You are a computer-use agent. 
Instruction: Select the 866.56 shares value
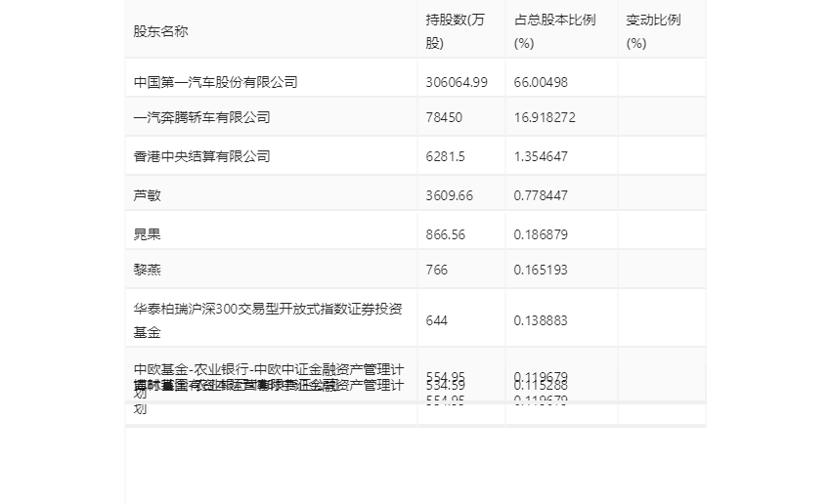[445, 234]
